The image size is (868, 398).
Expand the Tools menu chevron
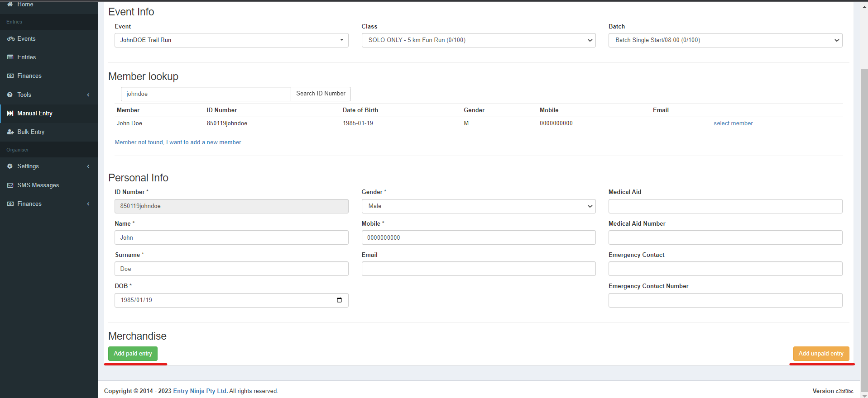click(x=88, y=95)
